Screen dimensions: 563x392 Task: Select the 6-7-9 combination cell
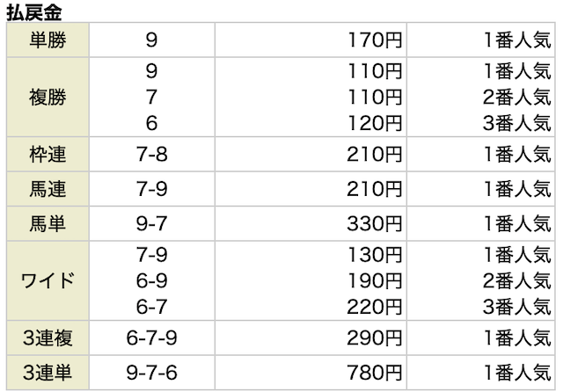coord(152,338)
